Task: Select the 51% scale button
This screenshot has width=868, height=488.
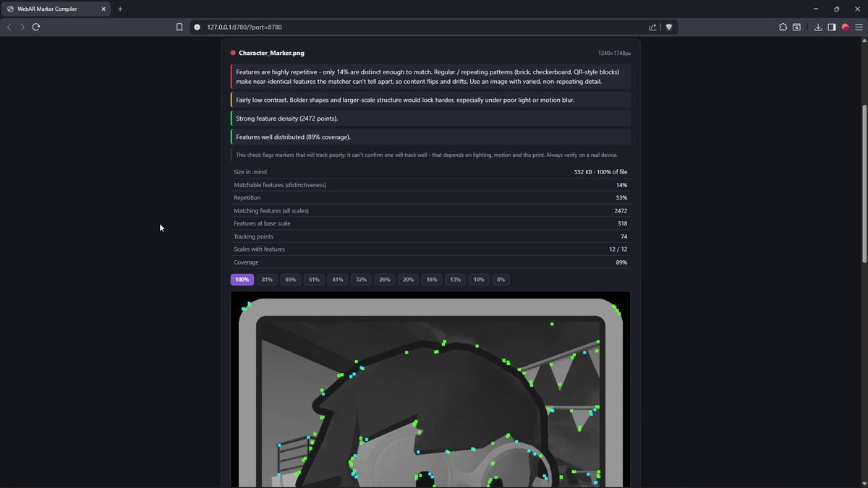Action: tap(314, 279)
